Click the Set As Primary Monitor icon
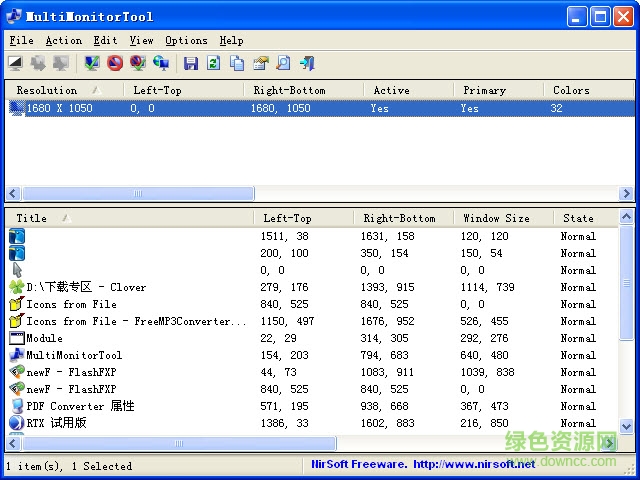Image resolution: width=640 pixels, height=480 pixels. click(x=161, y=64)
